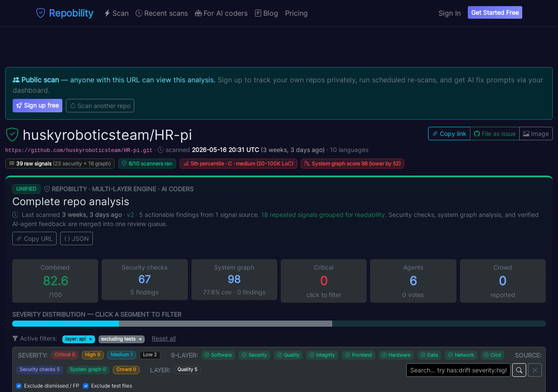
Task: Toggle the Cicd layer filter
Action: point(493,355)
